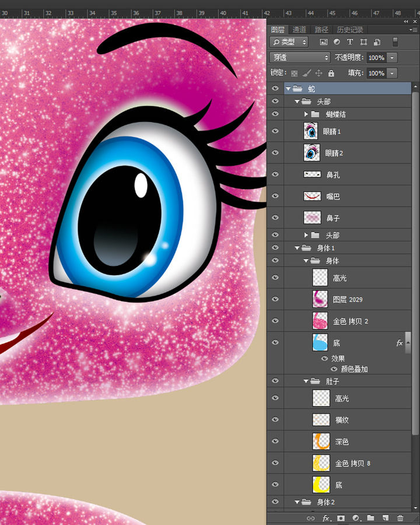This screenshot has width=420, height=525.
Task: Click the yellow 底 layer thumbnail
Action: tap(321, 485)
